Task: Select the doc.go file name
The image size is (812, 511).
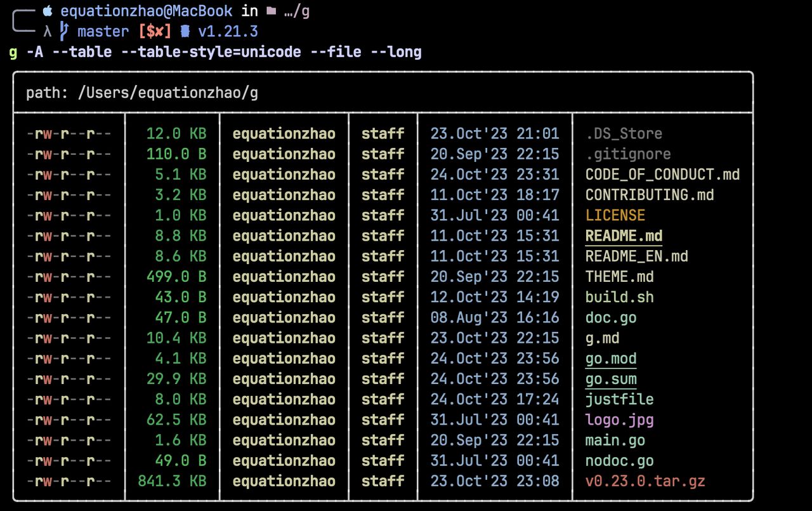Action: pos(611,317)
